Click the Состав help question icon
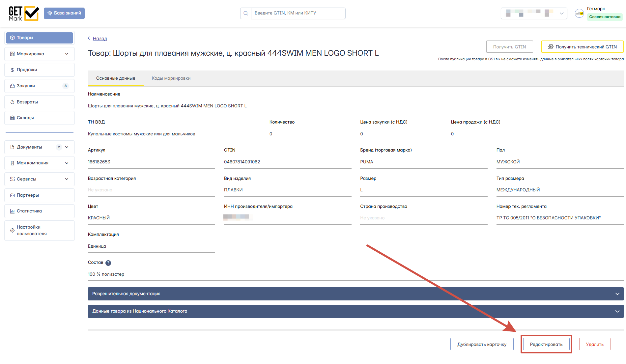The width and height of the screenshot is (626, 364). 108,263
